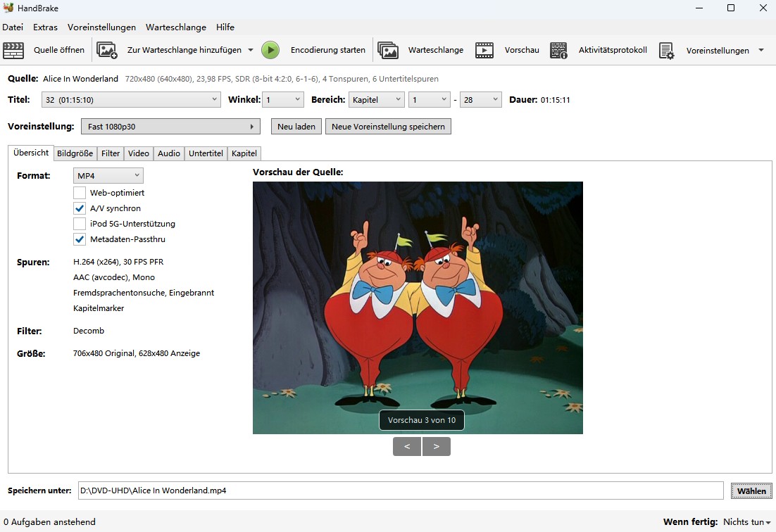This screenshot has width=776, height=532.
Task: Expand the Voreinstellungen toolbar dropdown arrow
Action: coord(761,50)
